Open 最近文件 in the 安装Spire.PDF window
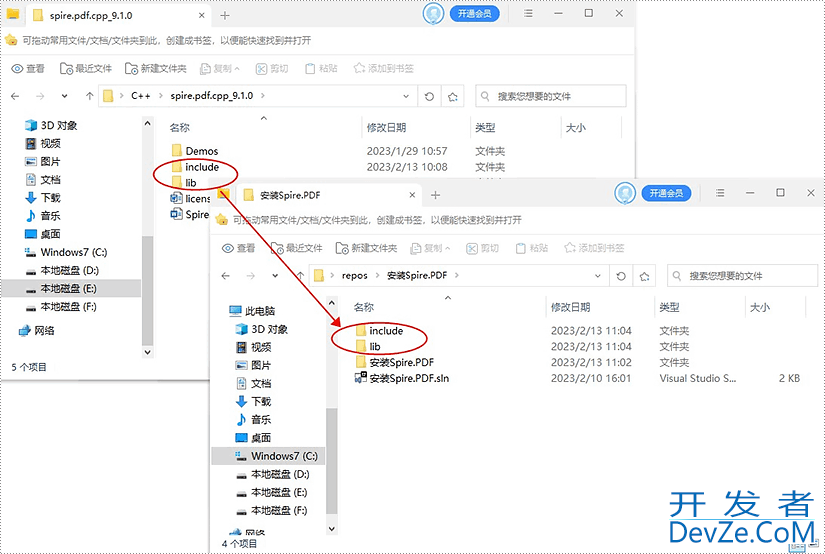825x554 pixels. pyautogui.click(x=296, y=248)
